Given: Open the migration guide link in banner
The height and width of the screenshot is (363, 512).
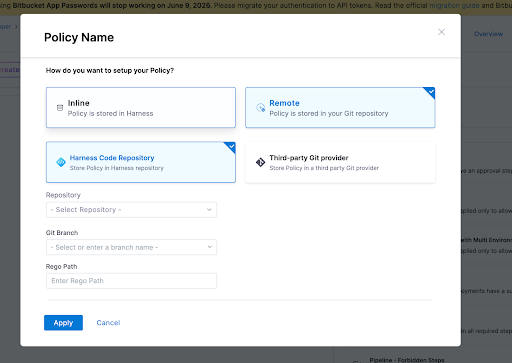Looking at the screenshot, I should coord(454,6).
